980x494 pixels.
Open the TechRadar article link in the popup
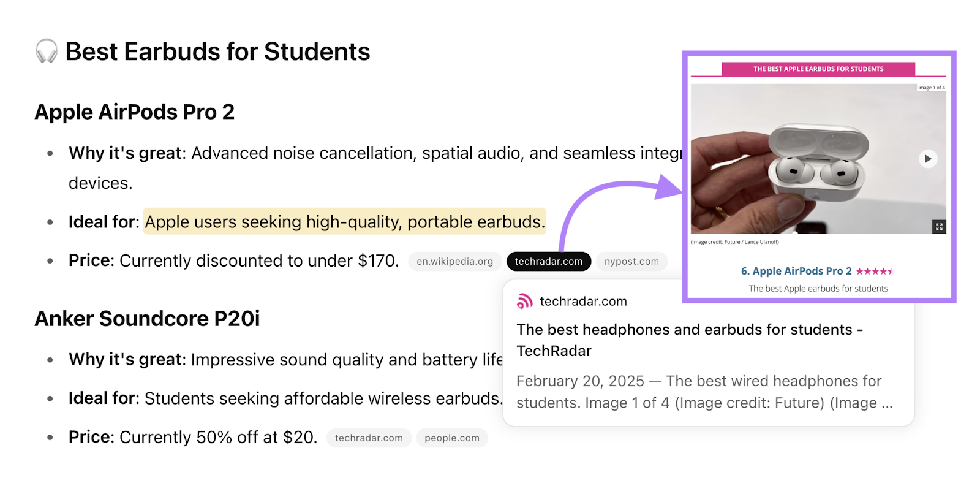690,340
